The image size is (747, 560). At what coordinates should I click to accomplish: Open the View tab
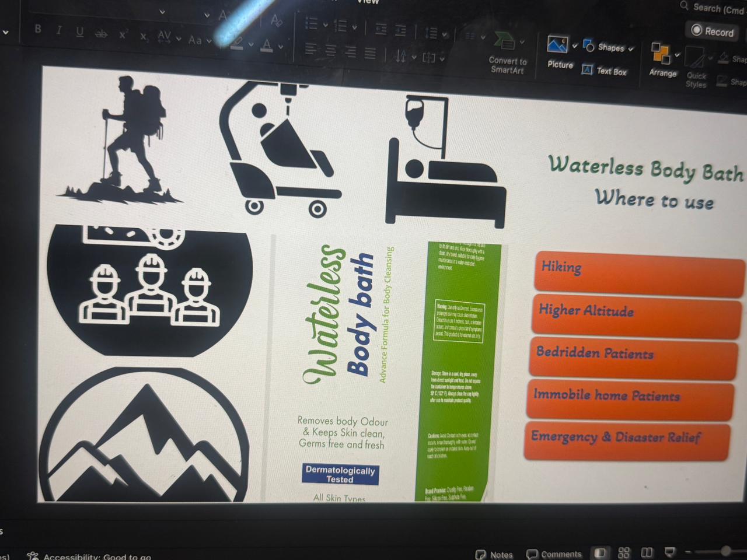[x=368, y=2]
